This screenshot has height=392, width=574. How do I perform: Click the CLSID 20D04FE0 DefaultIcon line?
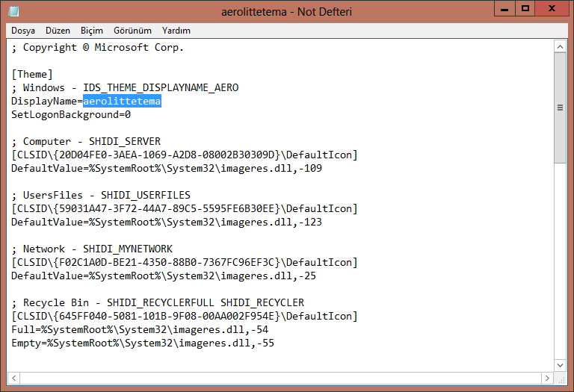coord(185,155)
